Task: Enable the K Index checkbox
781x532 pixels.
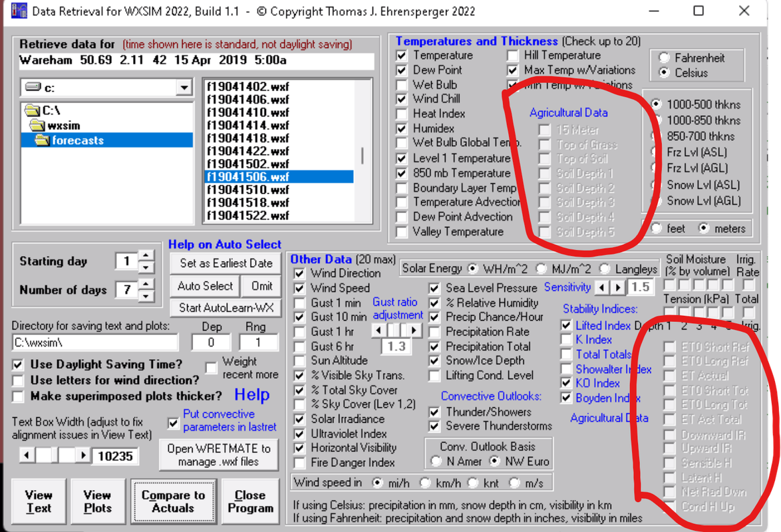Action: point(566,340)
